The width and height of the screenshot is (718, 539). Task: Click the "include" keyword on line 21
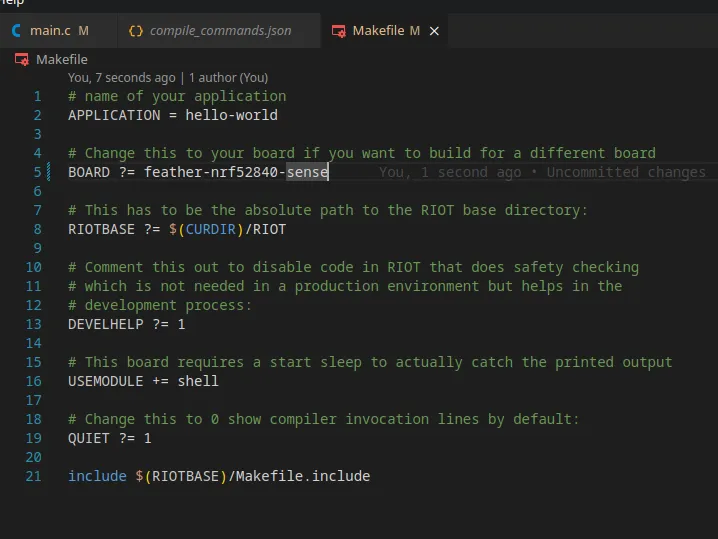pos(97,476)
